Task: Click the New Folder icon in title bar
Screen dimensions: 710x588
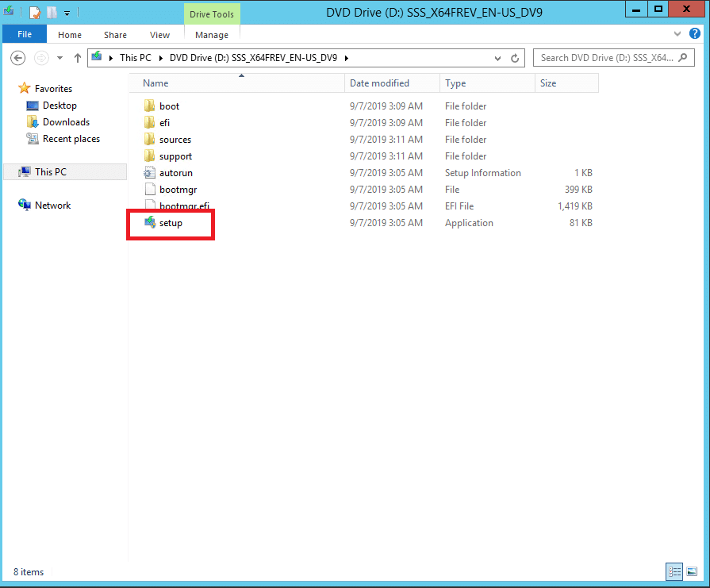Action: click(x=52, y=13)
